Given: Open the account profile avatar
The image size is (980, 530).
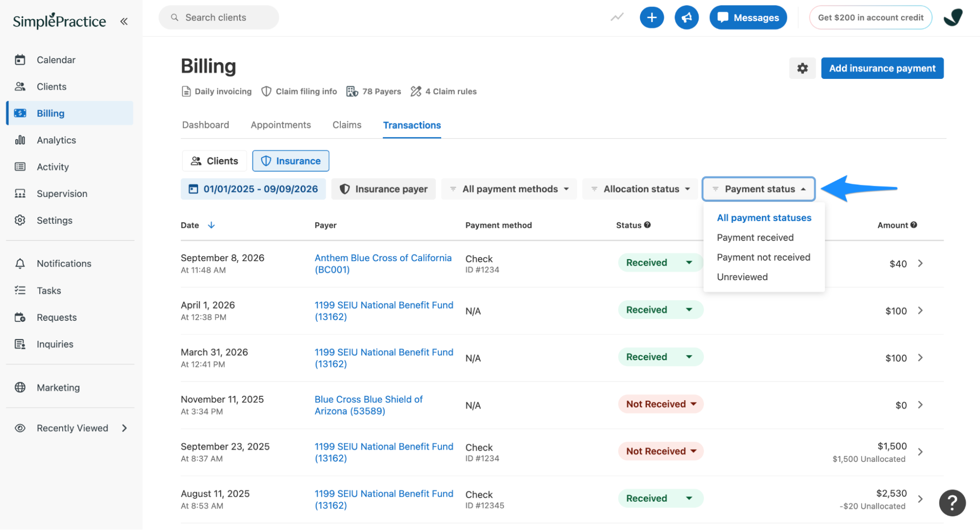Looking at the screenshot, I should tap(953, 18).
